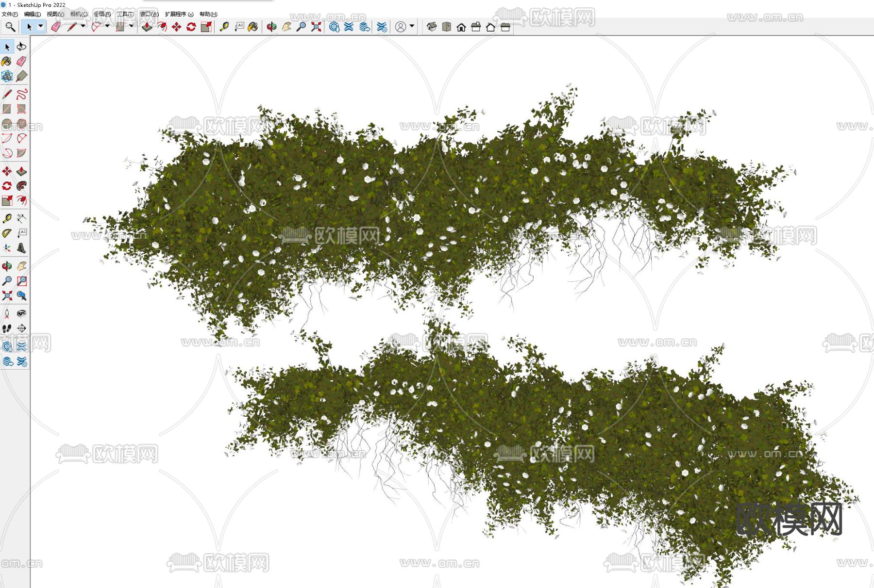Click the Search magnifier in top toolbar
The width and height of the screenshot is (874, 588).
10,27
